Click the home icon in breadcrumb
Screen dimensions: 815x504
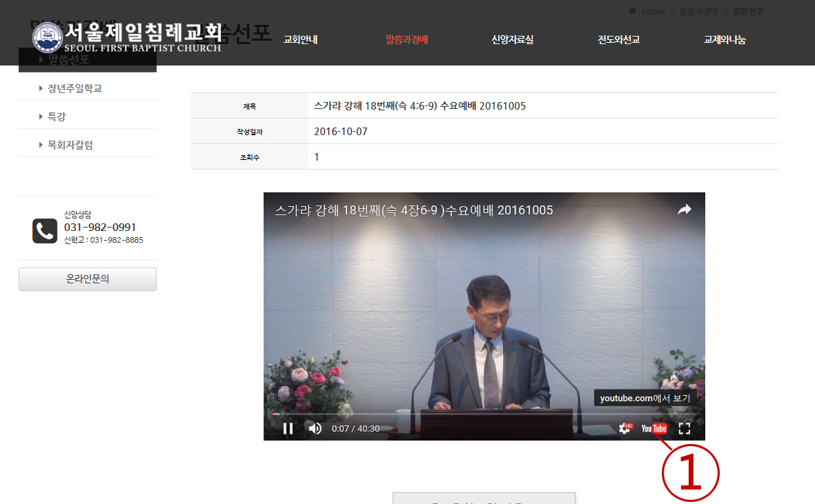pyautogui.click(x=632, y=11)
